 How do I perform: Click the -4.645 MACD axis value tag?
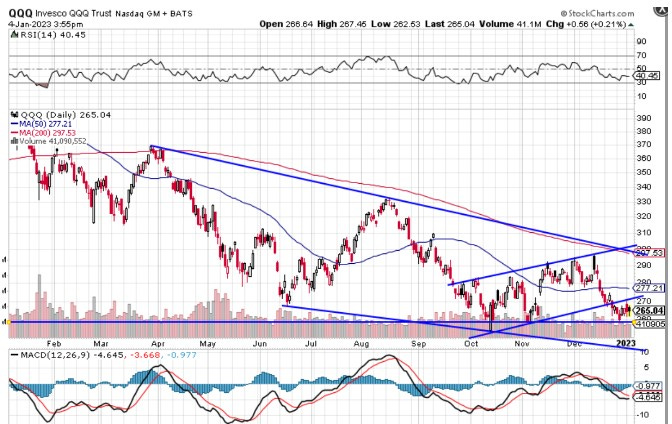[651, 396]
